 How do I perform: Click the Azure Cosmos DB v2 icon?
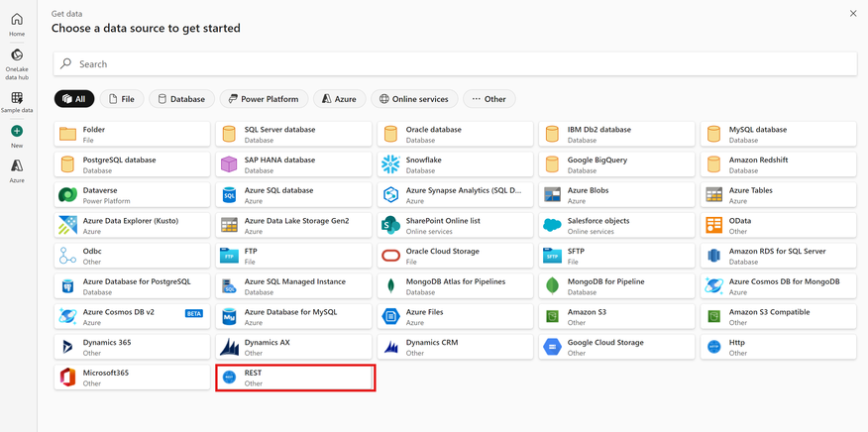(x=67, y=316)
